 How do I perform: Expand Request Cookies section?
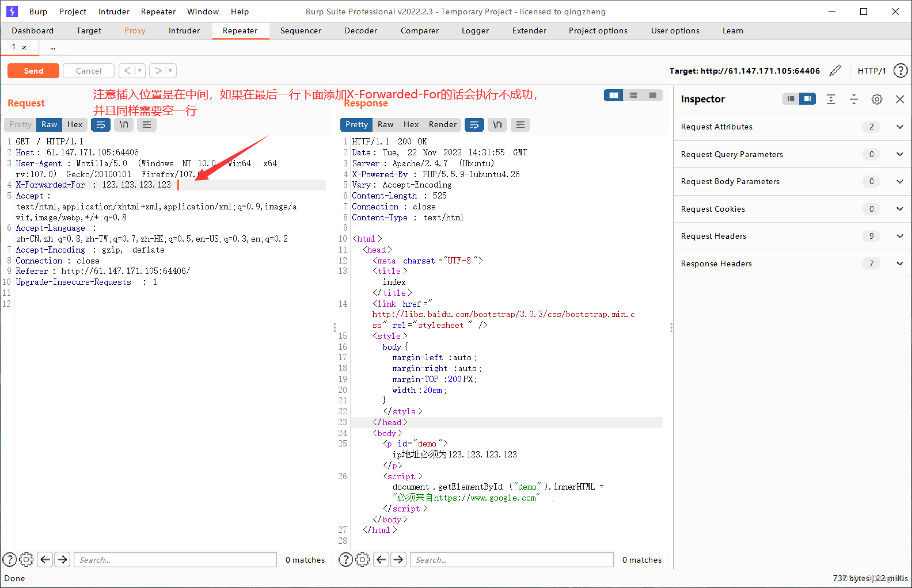pyautogui.click(x=900, y=209)
